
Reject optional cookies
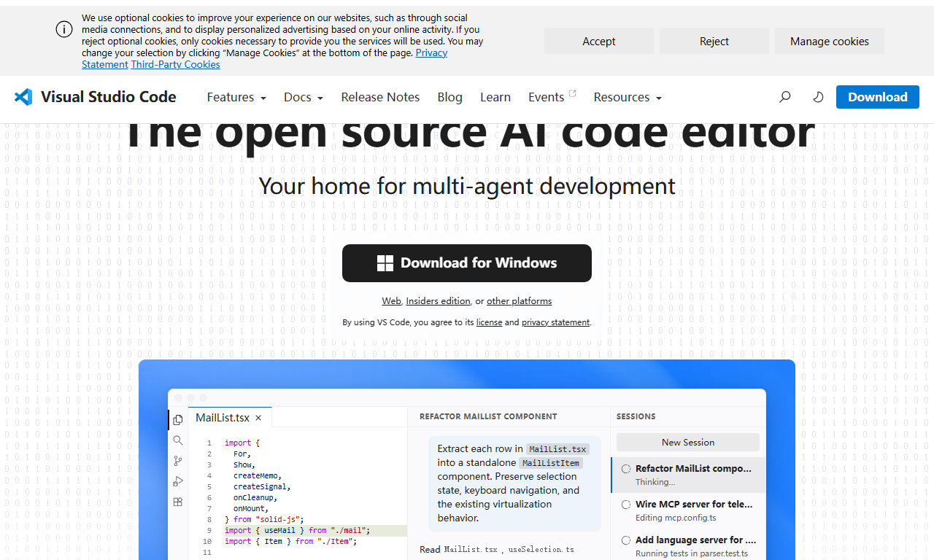click(x=714, y=41)
